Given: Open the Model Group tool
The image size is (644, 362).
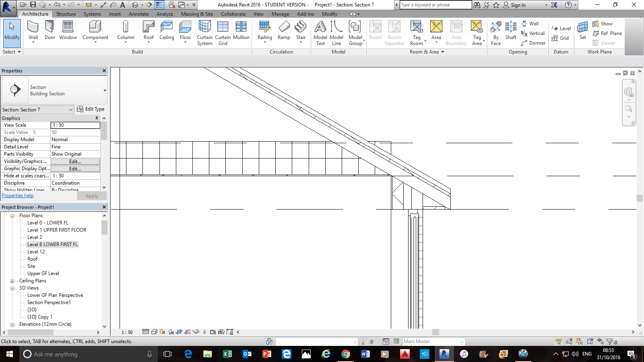Looking at the screenshot, I should (x=356, y=33).
